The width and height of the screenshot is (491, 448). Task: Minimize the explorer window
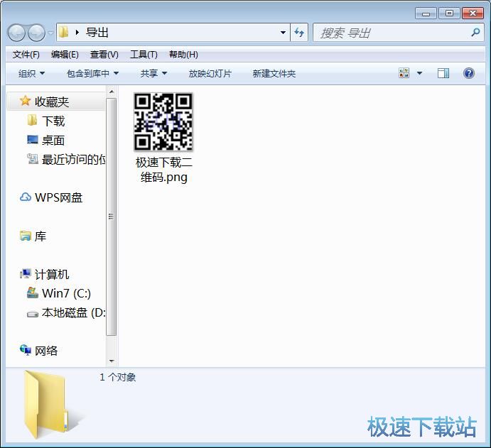tap(426, 13)
